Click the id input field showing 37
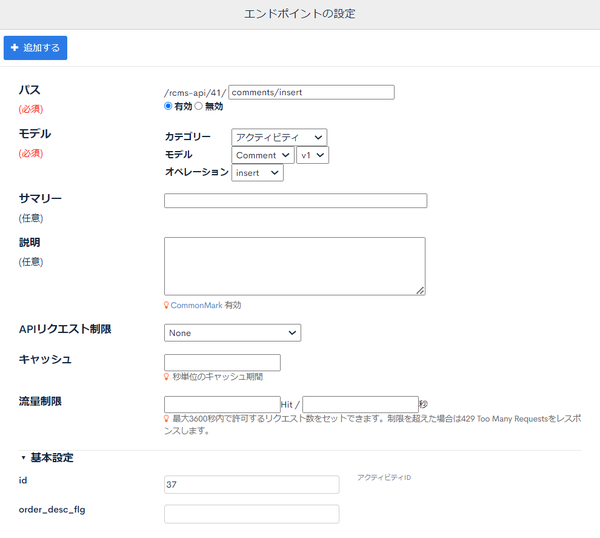Screen dimensions: 600x538 point(251,484)
